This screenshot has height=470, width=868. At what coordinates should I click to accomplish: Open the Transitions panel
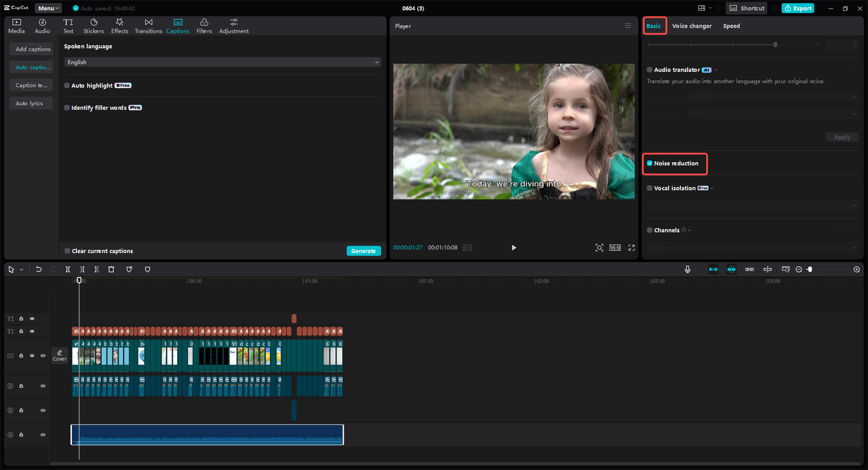[x=148, y=26]
